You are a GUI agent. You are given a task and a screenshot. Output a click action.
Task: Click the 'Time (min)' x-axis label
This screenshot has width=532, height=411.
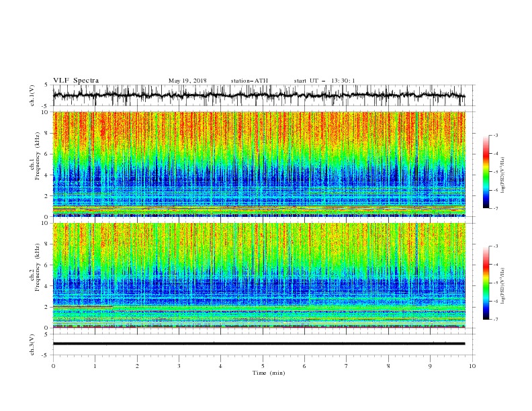(269, 373)
